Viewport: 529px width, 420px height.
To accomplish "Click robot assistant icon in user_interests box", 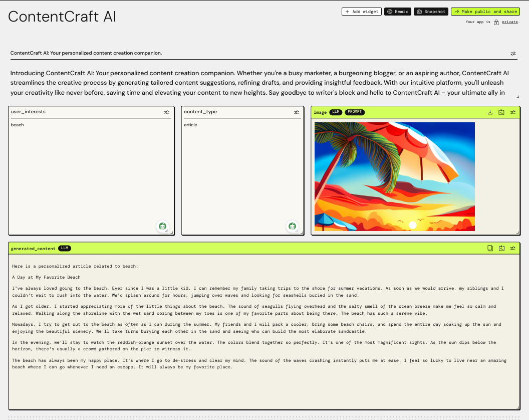I will click(163, 226).
